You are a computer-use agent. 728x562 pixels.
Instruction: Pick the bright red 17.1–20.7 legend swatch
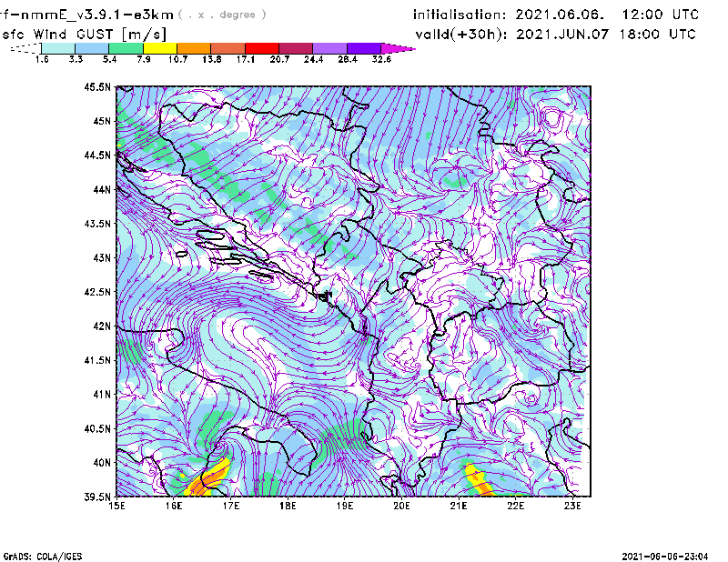(262, 48)
